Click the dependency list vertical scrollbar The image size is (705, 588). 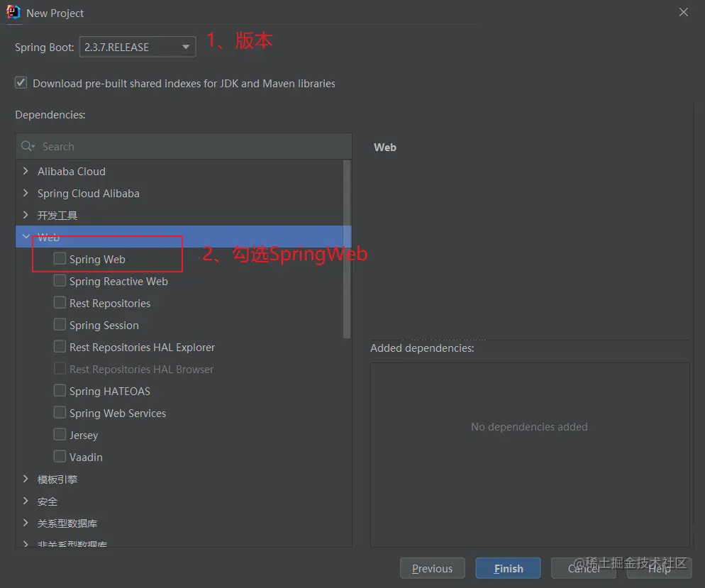[347, 250]
